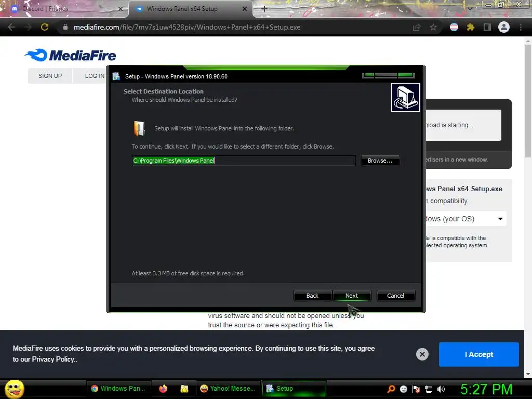
Task: Open the network tray icon
Action: pyautogui.click(x=429, y=389)
